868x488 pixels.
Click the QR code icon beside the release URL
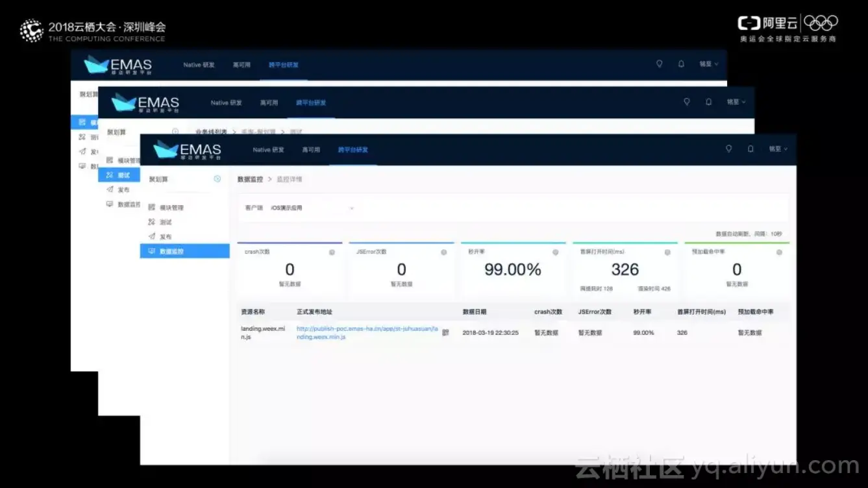tap(445, 332)
